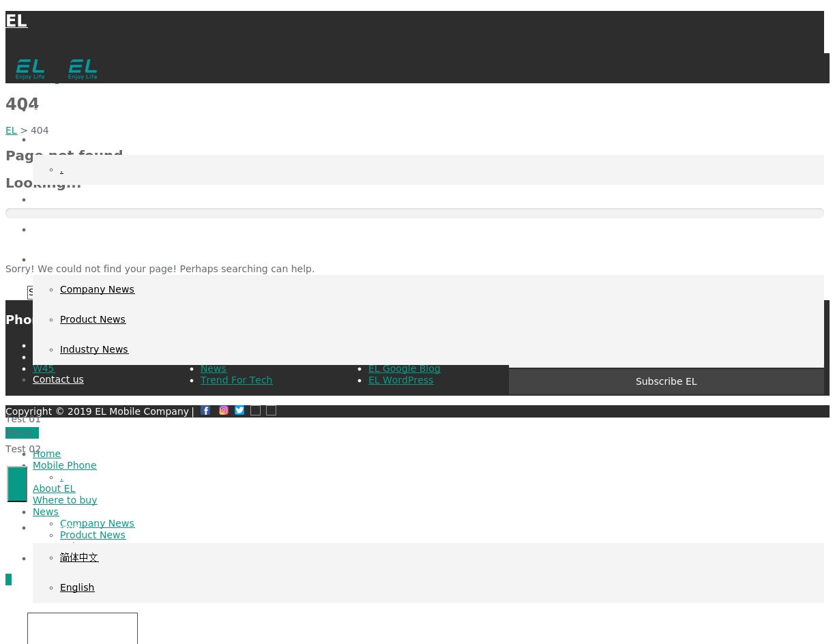Click the second EL Enjoy Life logo
This screenshot has height=644, width=835.
tap(83, 70)
